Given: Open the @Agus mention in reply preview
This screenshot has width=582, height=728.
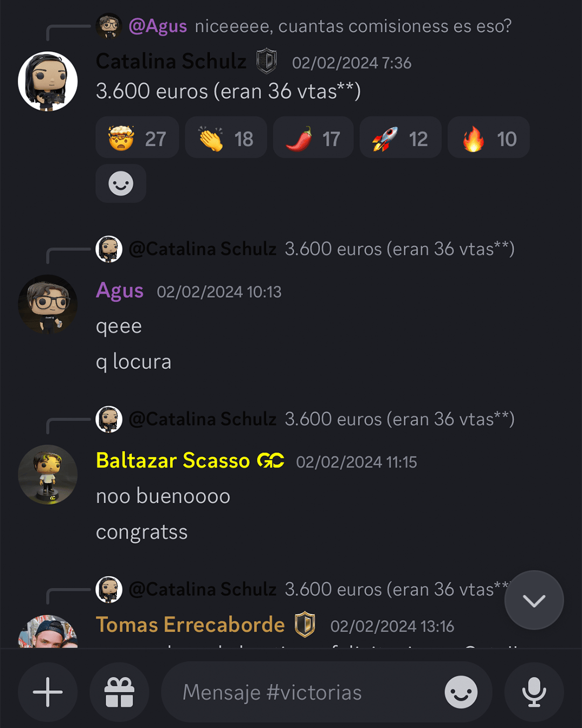Looking at the screenshot, I should (158, 26).
